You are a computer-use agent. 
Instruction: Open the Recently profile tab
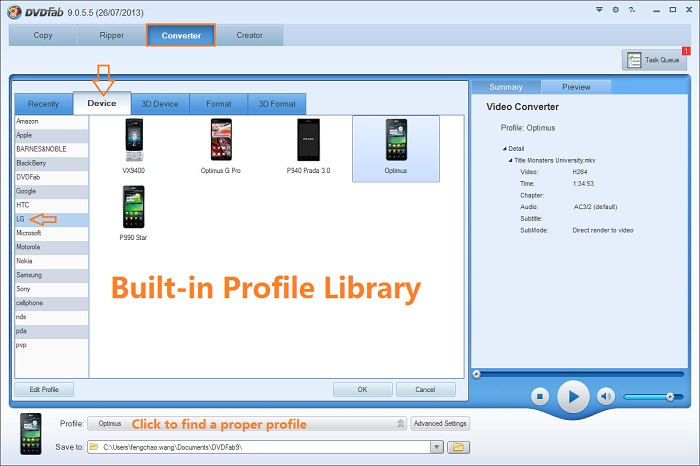tap(43, 104)
